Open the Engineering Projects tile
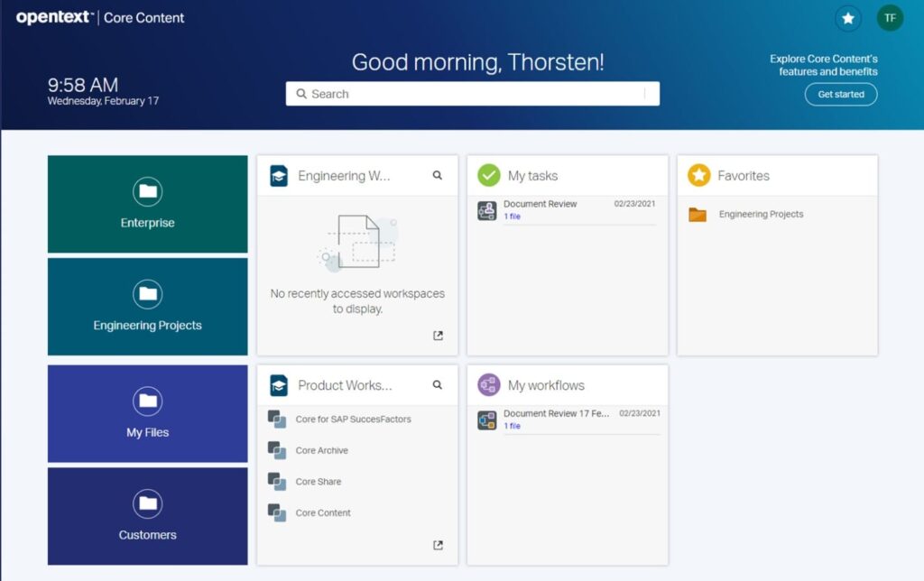 [x=147, y=307]
